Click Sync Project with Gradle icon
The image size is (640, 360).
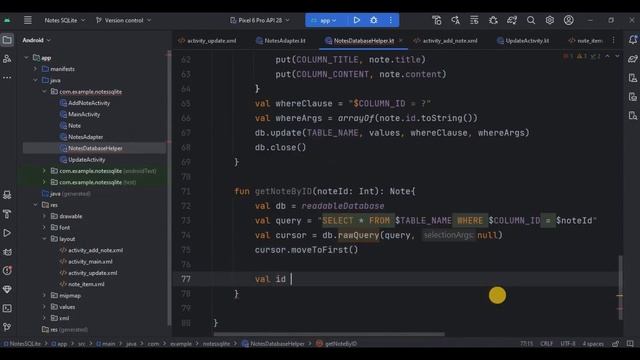(512, 20)
